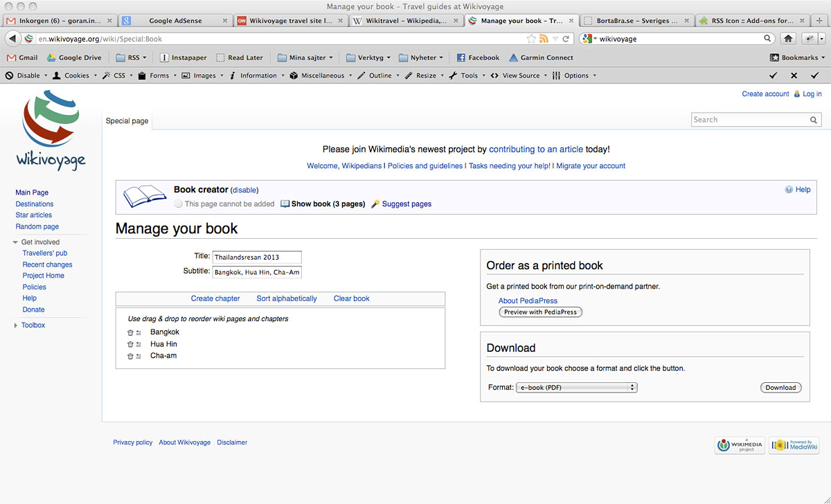
Task: Click the browser URL address field
Action: (x=280, y=39)
